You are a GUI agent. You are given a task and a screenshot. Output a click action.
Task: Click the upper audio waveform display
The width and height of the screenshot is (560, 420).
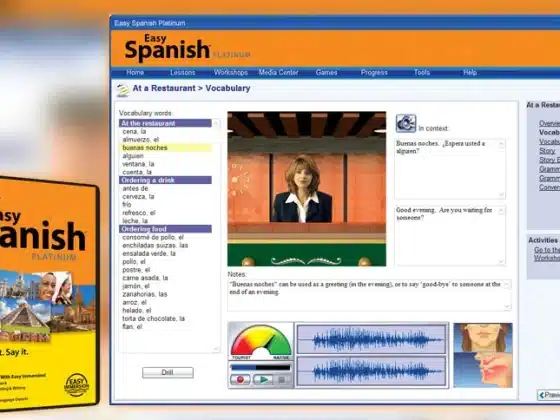click(x=371, y=339)
